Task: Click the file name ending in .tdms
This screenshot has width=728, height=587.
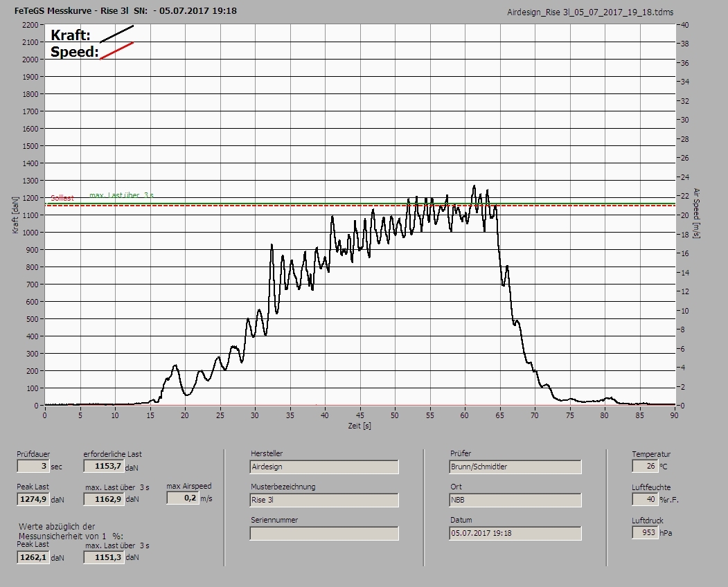Action: click(x=590, y=12)
